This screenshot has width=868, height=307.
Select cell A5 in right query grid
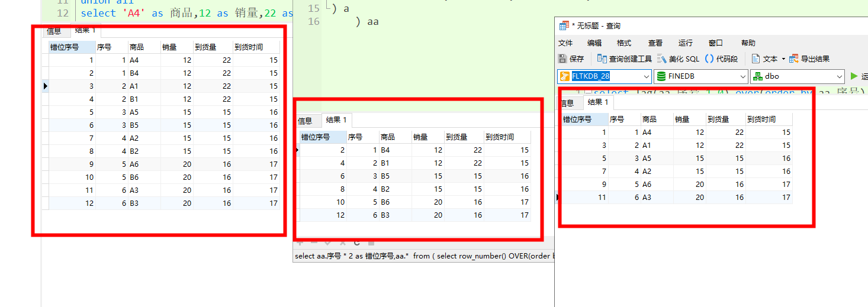tap(657, 159)
